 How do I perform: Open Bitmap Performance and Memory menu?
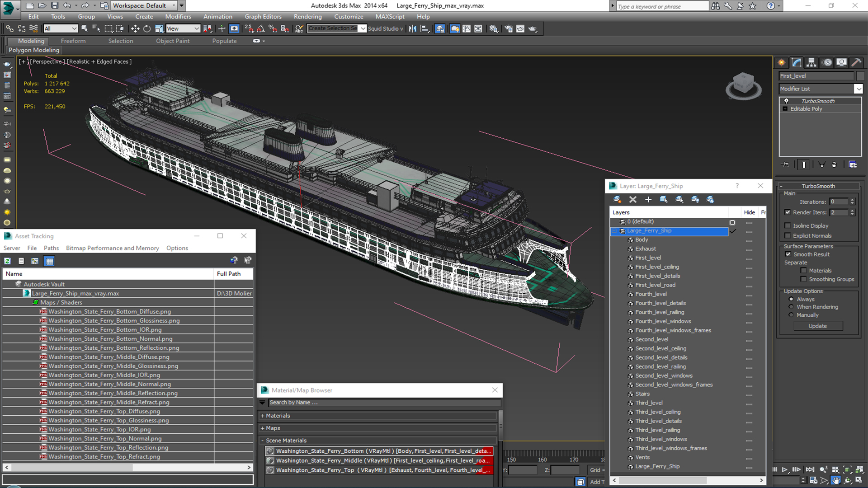(113, 248)
